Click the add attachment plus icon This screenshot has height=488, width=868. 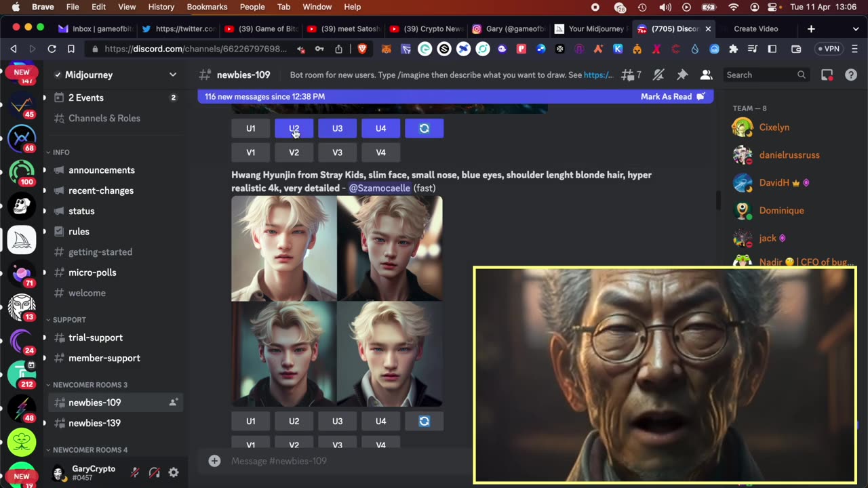214,461
